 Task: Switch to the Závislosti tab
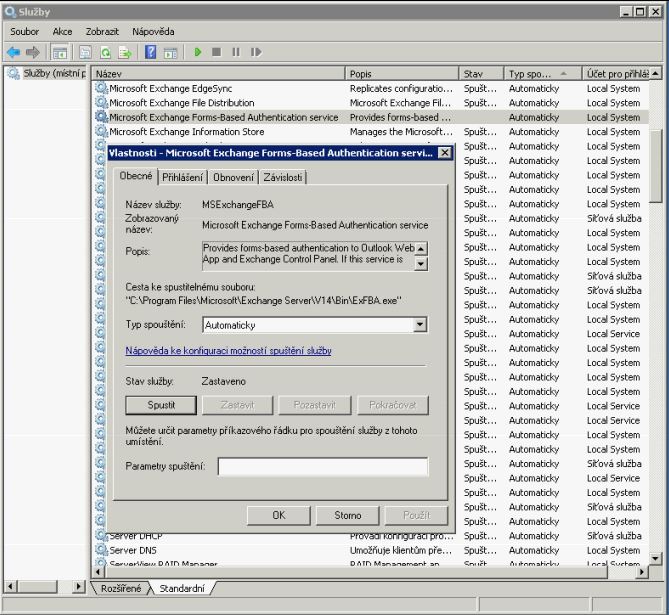pyautogui.click(x=282, y=177)
